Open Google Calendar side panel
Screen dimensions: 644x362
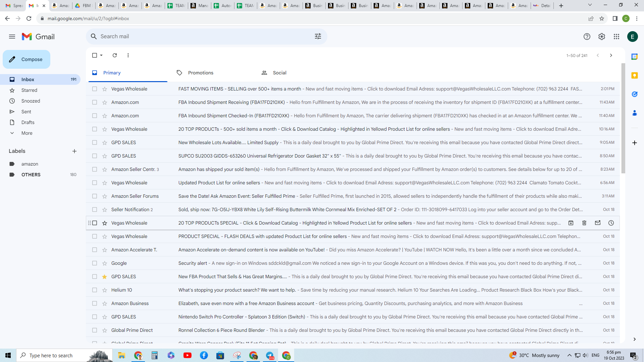(635, 57)
